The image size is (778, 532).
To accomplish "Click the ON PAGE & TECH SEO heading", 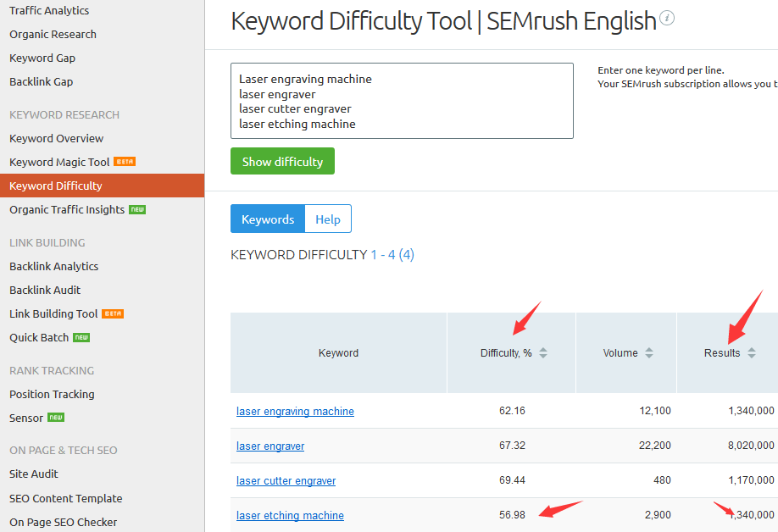I will [64, 450].
